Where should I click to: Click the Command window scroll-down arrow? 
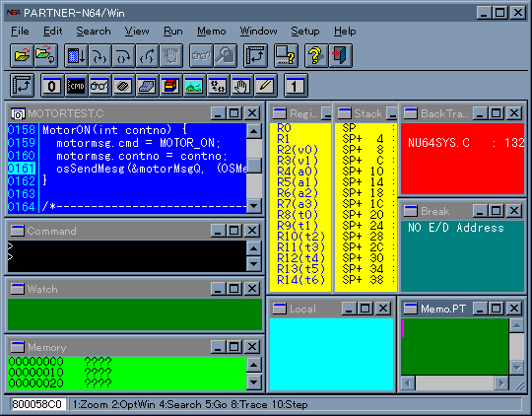254,264
